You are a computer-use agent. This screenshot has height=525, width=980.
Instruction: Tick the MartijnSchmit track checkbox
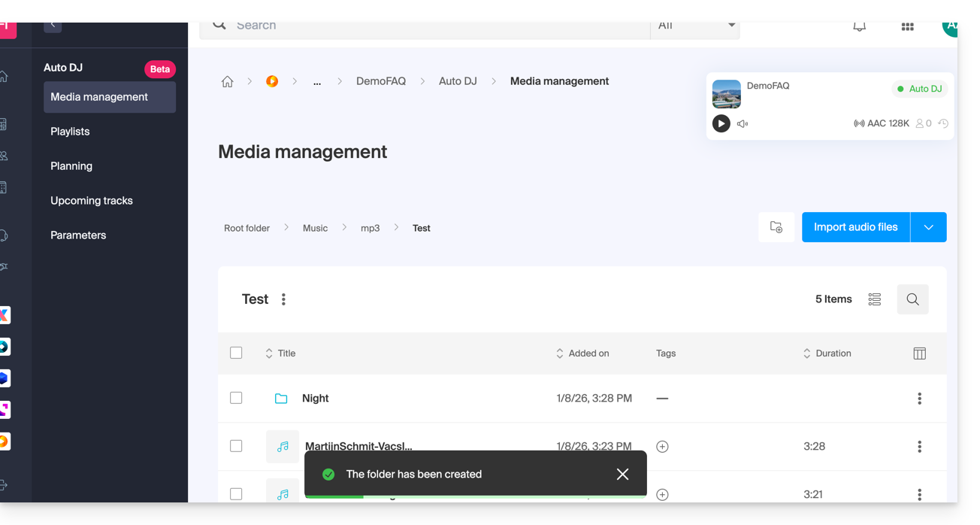[x=236, y=446]
